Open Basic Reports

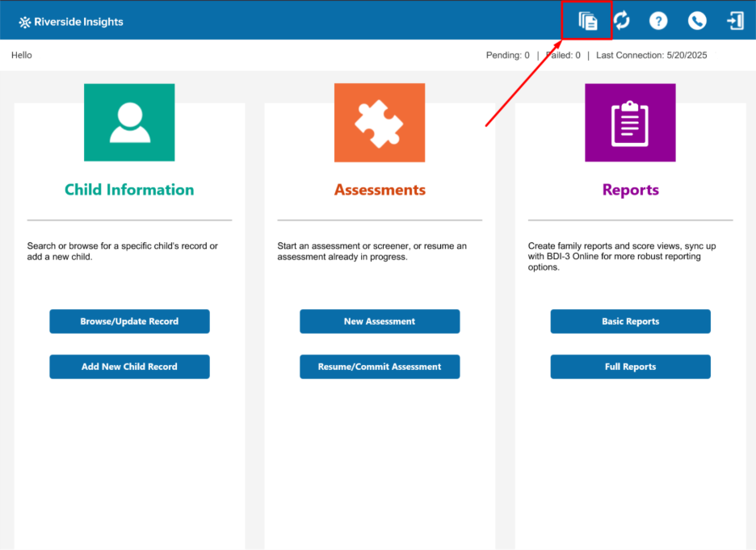point(630,321)
